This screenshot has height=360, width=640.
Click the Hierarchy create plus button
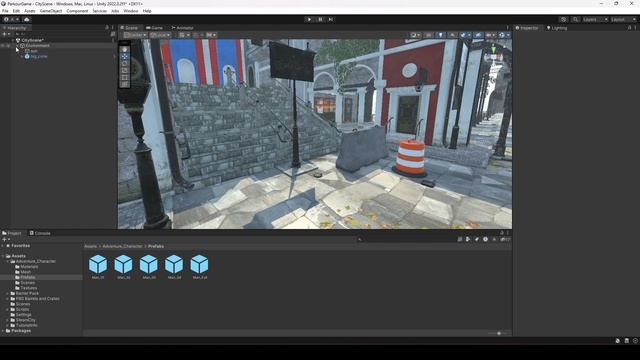pos(6,34)
